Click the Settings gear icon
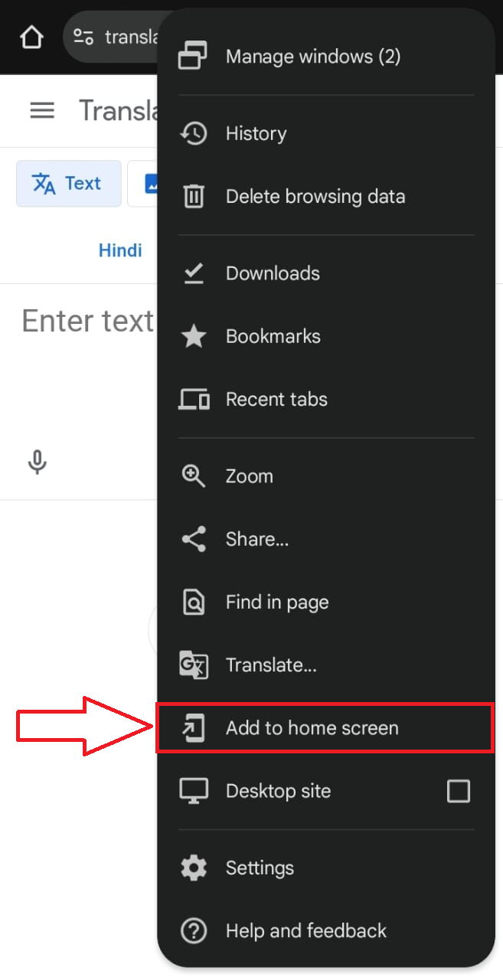The height and width of the screenshot is (980, 503). point(194,868)
